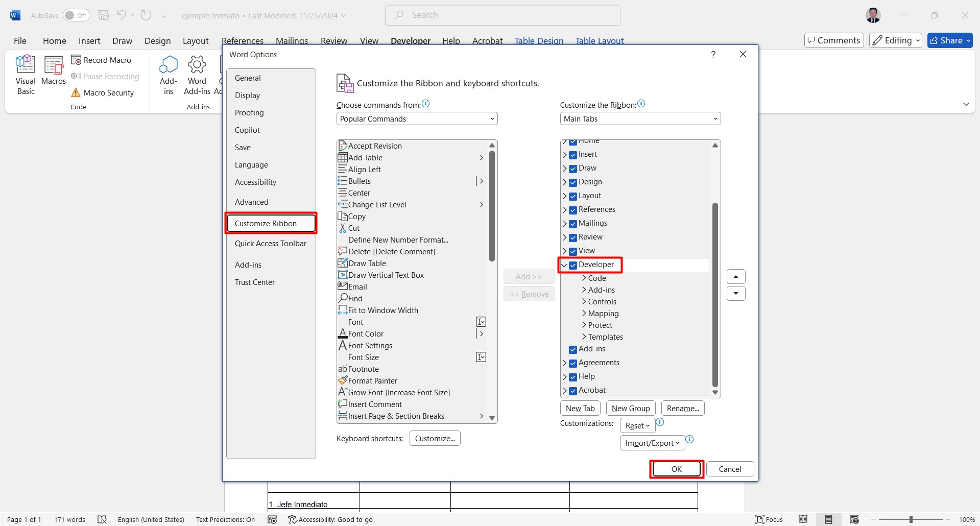Viewport: 980px width, 526px height.
Task: Click the New Tab button
Action: point(580,408)
